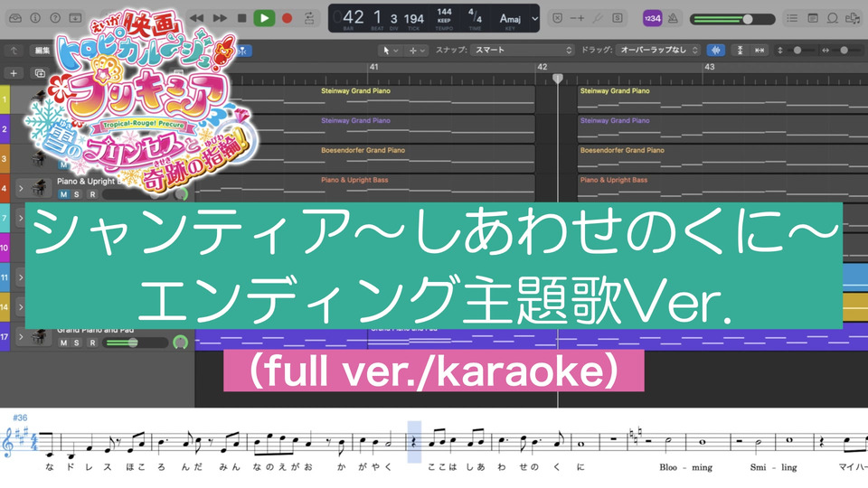Click the duplicate track icon
868x488 pixels.
pos(40,73)
